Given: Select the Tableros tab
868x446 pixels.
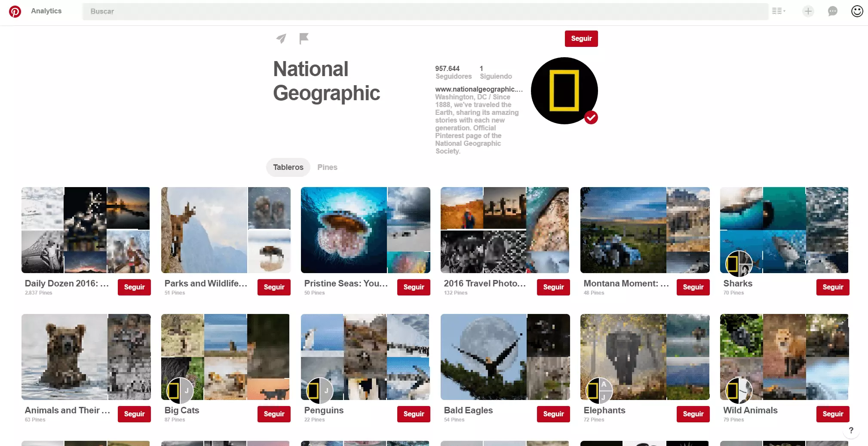Looking at the screenshot, I should coord(288,167).
